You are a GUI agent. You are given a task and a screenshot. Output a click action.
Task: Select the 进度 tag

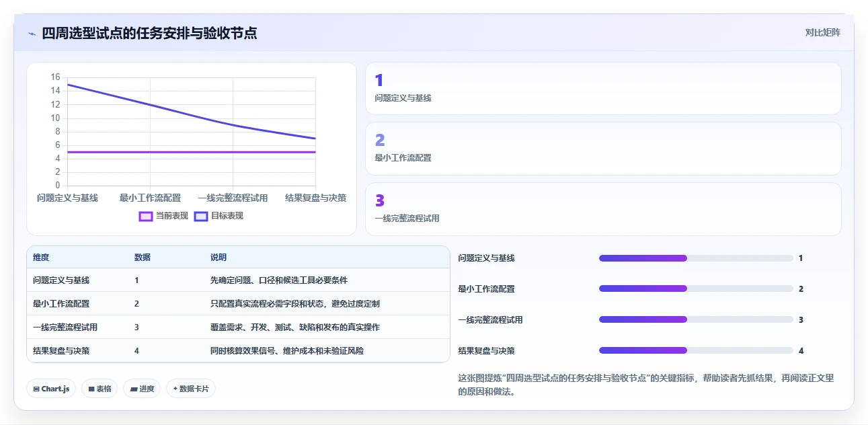point(142,389)
